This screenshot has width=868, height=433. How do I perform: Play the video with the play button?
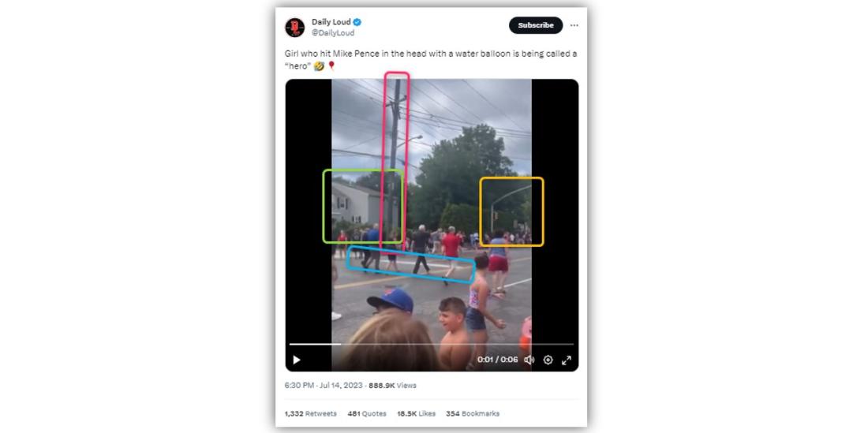pos(296,360)
